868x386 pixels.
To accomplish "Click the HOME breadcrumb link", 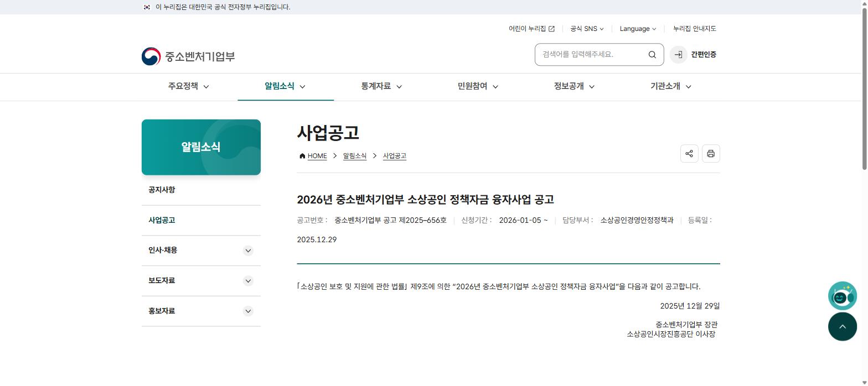I will tap(317, 156).
